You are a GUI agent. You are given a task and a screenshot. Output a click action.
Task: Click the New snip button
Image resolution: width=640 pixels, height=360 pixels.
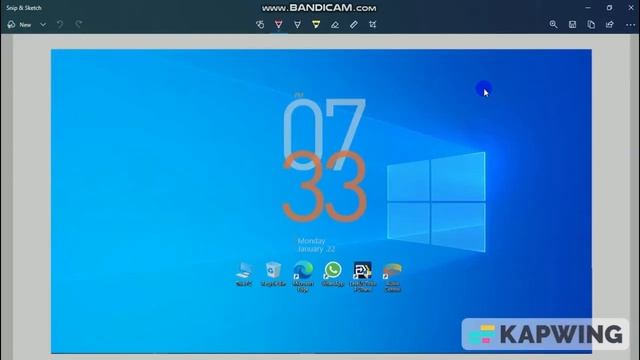tap(20, 24)
